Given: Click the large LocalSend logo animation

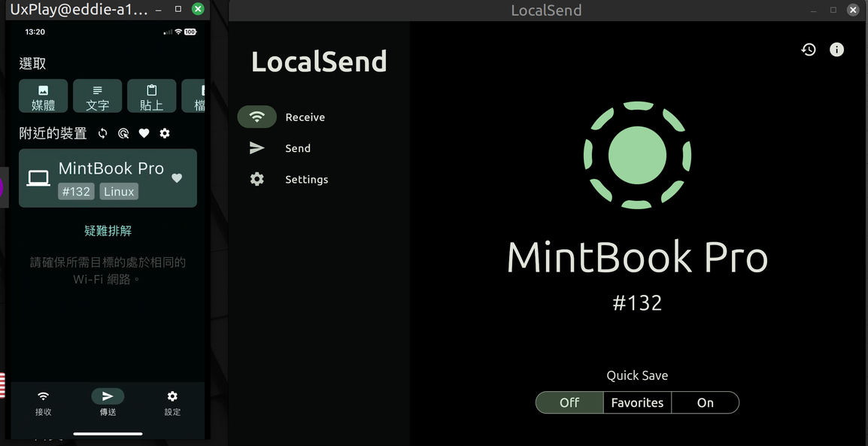Looking at the screenshot, I should pyautogui.click(x=637, y=155).
